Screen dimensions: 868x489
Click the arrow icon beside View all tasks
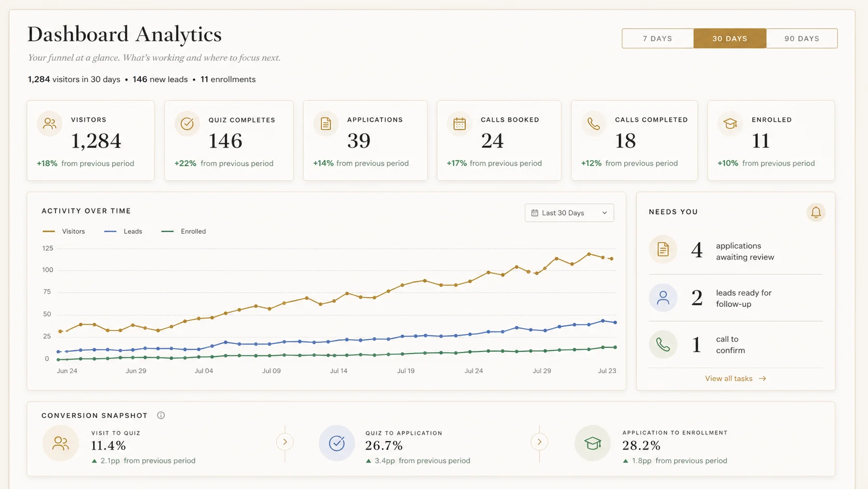coord(762,379)
